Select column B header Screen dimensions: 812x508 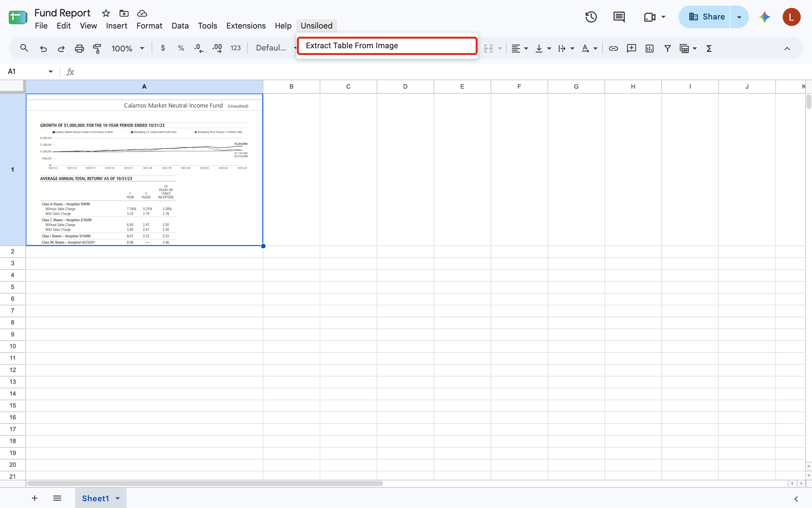point(291,87)
